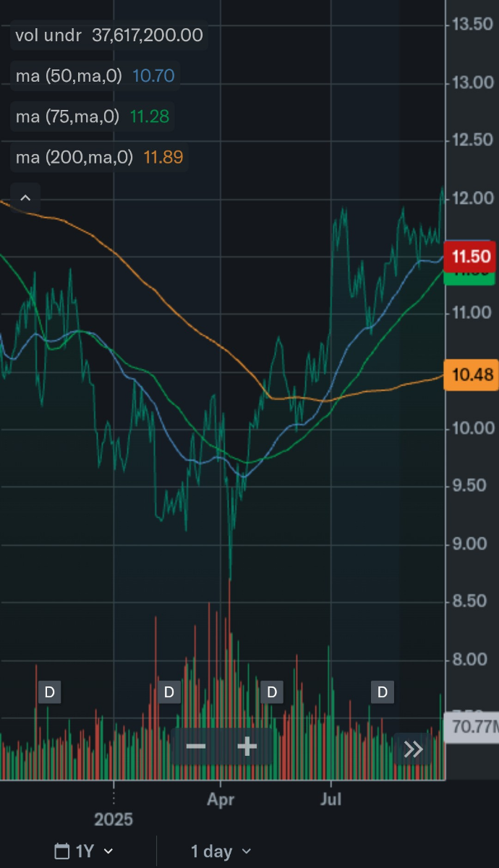Select the 70.77M volume axis label
499x868 pixels.
pos(472,727)
